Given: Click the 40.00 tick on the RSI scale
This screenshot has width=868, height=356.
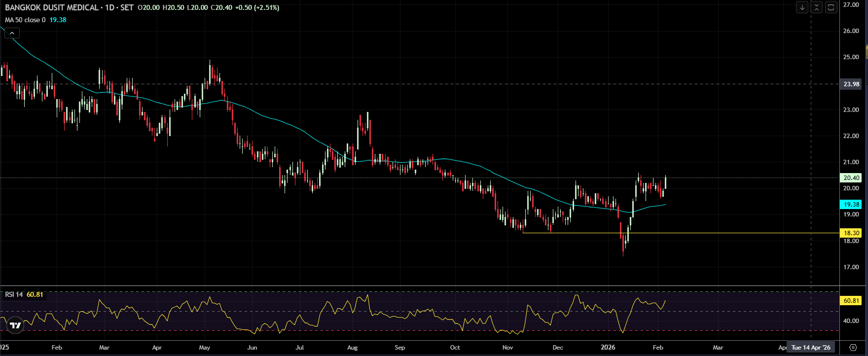Looking at the screenshot, I should click(851, 321).
